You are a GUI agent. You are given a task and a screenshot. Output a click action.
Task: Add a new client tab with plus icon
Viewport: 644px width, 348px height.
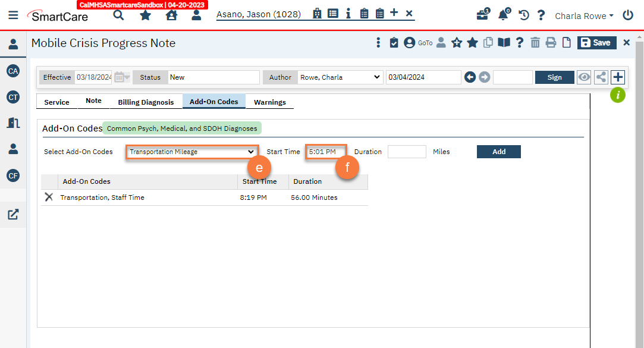[x=394, y=12]
